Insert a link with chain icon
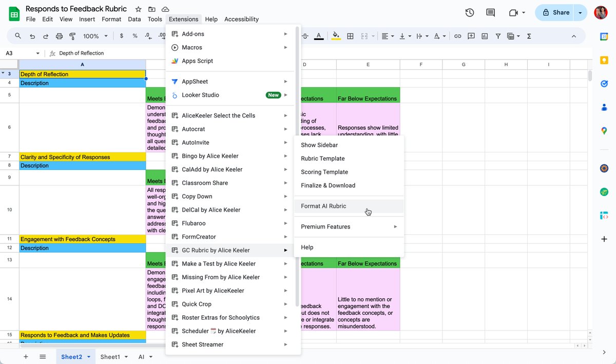The image size is (616, 364). tap(457, 36)
